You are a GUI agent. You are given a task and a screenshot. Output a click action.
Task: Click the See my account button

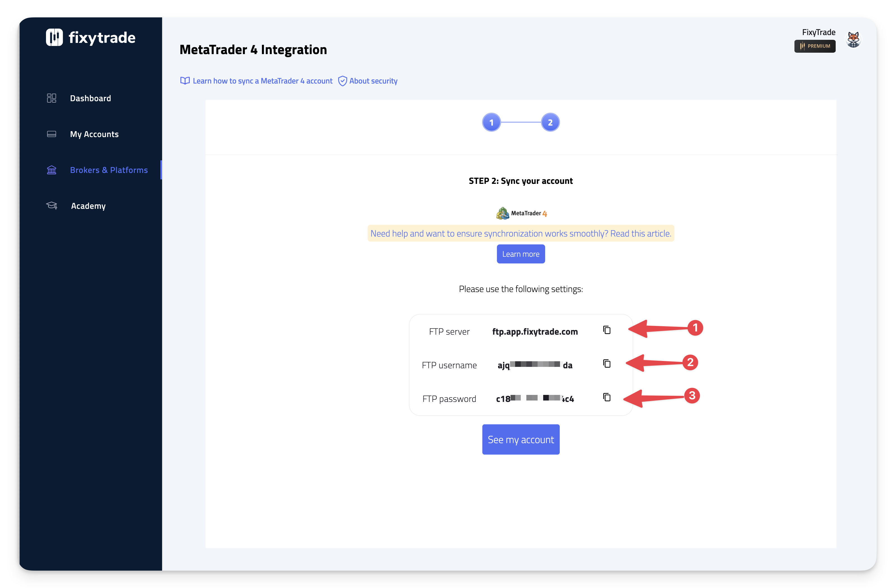click(521, 439)
